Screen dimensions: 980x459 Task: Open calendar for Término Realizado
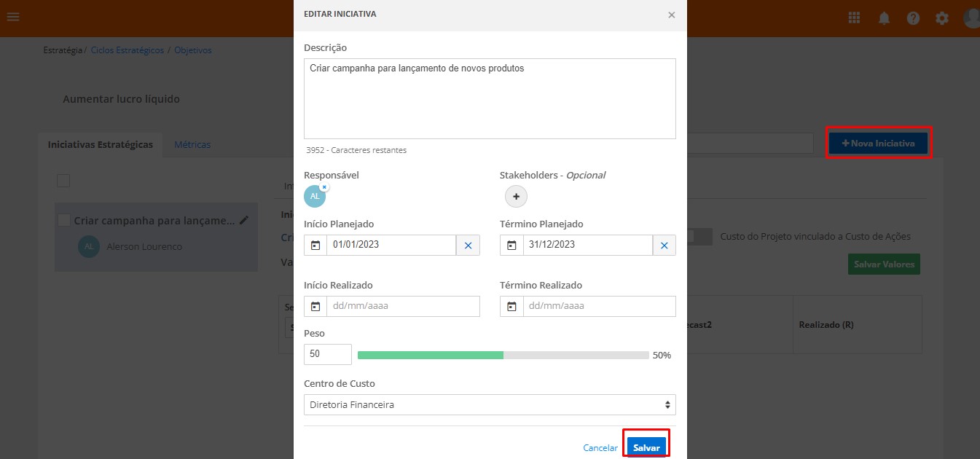coord(511,307)
